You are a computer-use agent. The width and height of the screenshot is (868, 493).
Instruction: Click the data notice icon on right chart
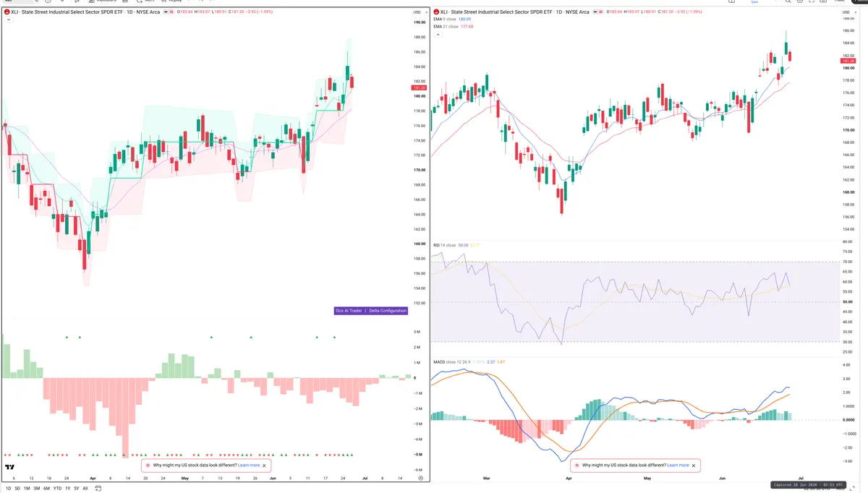point(577,466)
